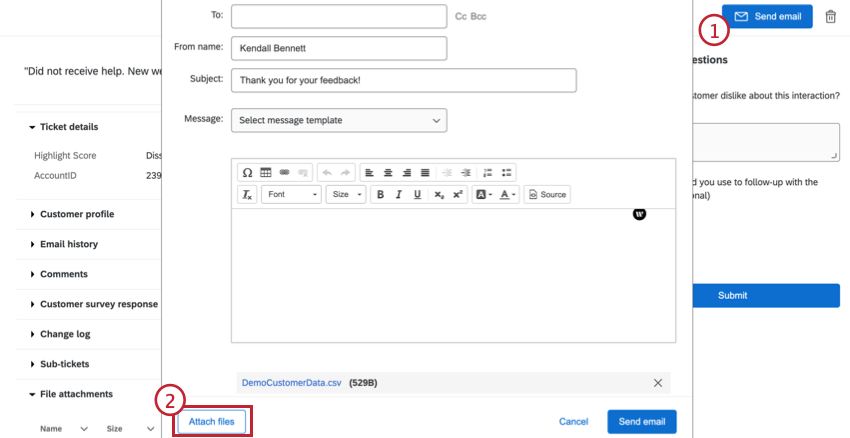Submit the follow-up questions
The image size is (850, 438).
tap(766, 295)
